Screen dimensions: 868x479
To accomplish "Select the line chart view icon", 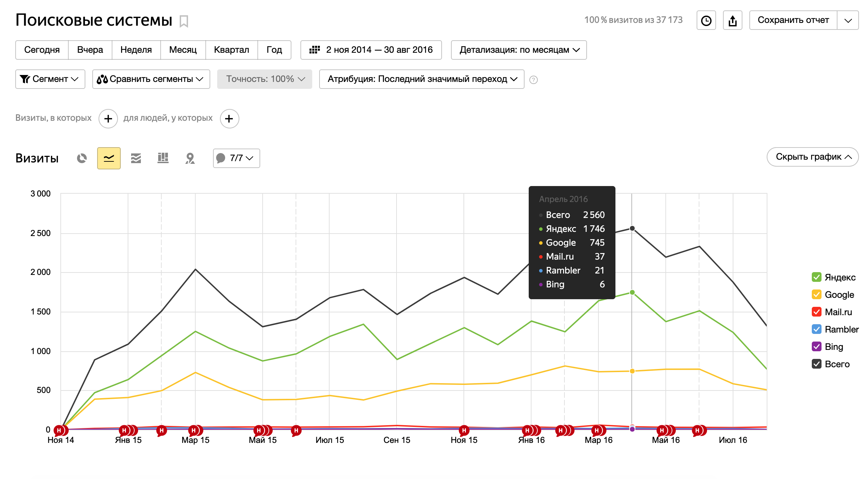I will (109, 158).
